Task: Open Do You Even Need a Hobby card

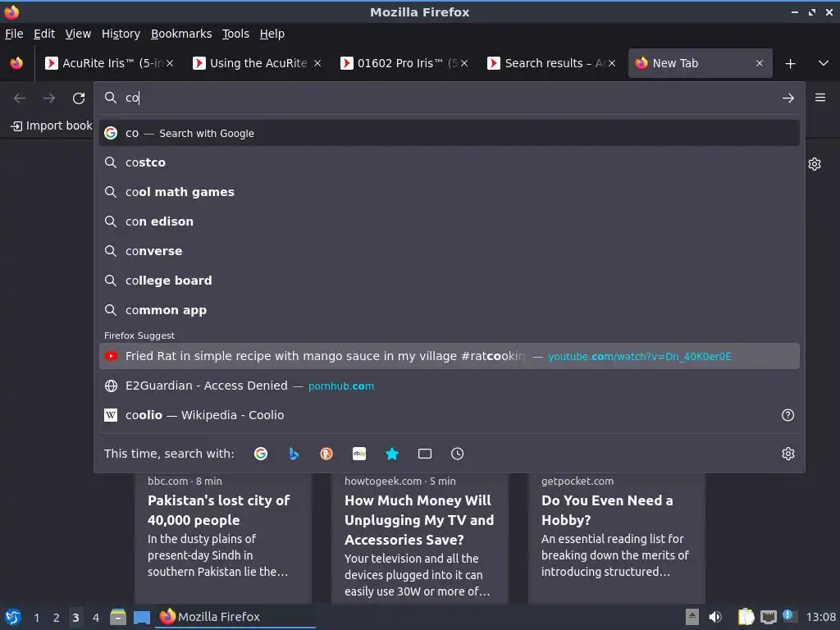Action: (617, 538)
